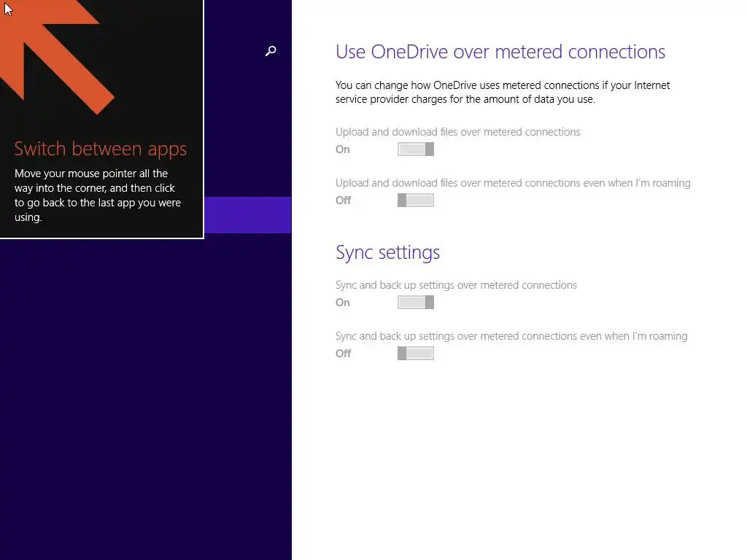Image resolution: width=747 pixels, height=560 pixels.
Task: Click the metered connections description paragraph
Action: click(503, 92)
